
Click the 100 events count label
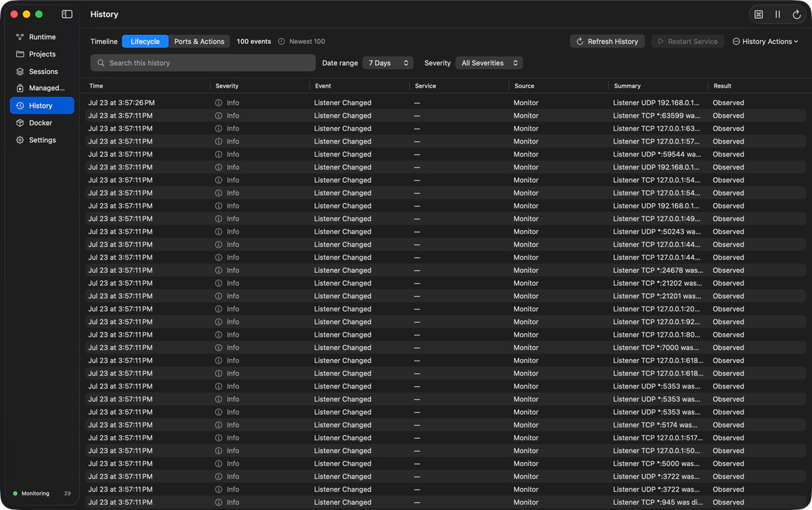[254, 41]
